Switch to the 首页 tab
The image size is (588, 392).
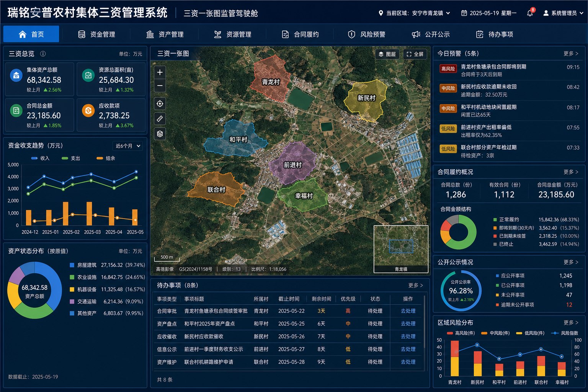point(31,34)
